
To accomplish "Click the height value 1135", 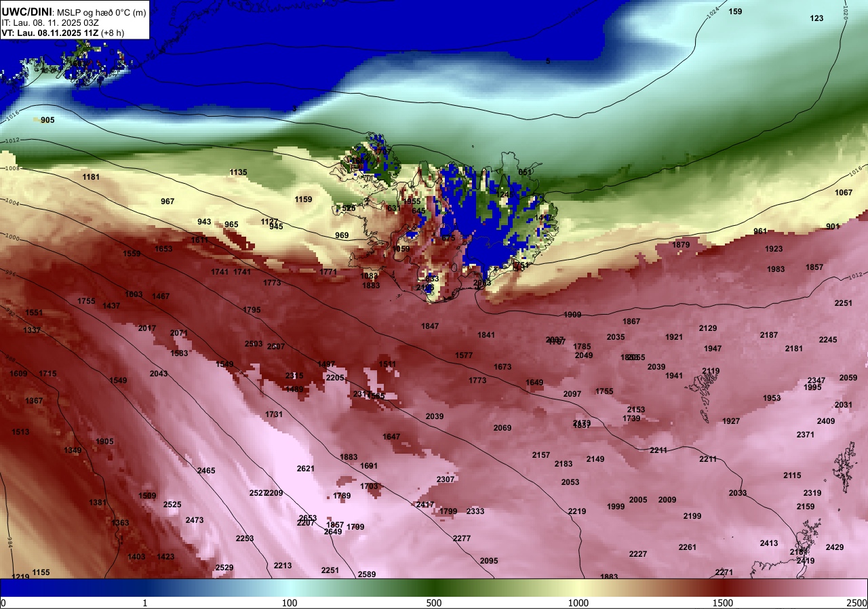I will [x=238, y=172].
